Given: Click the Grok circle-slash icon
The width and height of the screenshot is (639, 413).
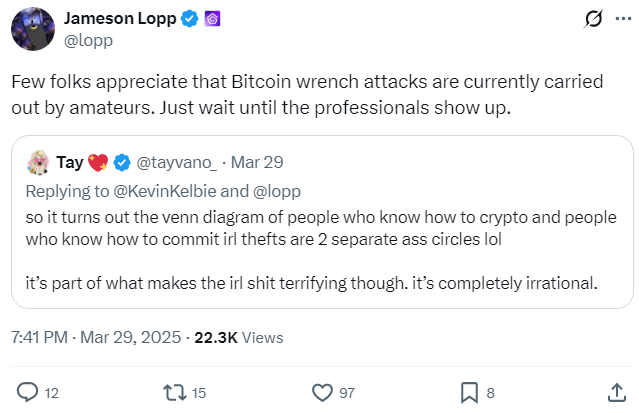Looking at the screenshot, I should point(593,19).
